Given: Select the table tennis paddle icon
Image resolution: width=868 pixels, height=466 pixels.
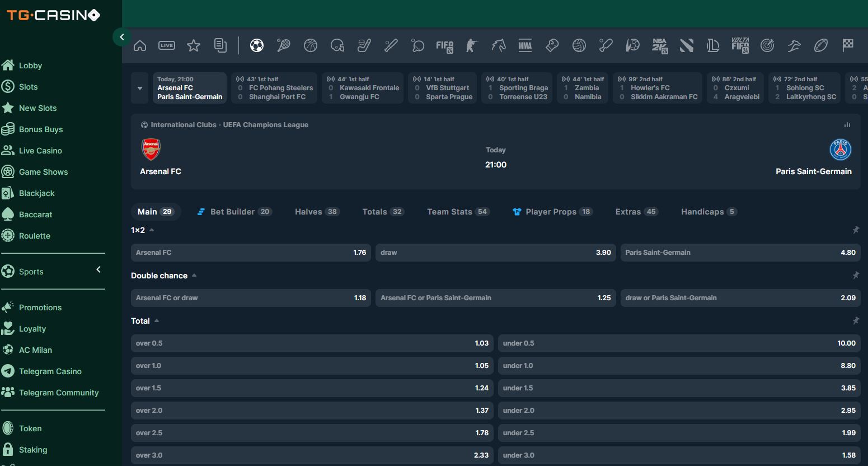Looking at the screenshot, I should tap(418, 45).
